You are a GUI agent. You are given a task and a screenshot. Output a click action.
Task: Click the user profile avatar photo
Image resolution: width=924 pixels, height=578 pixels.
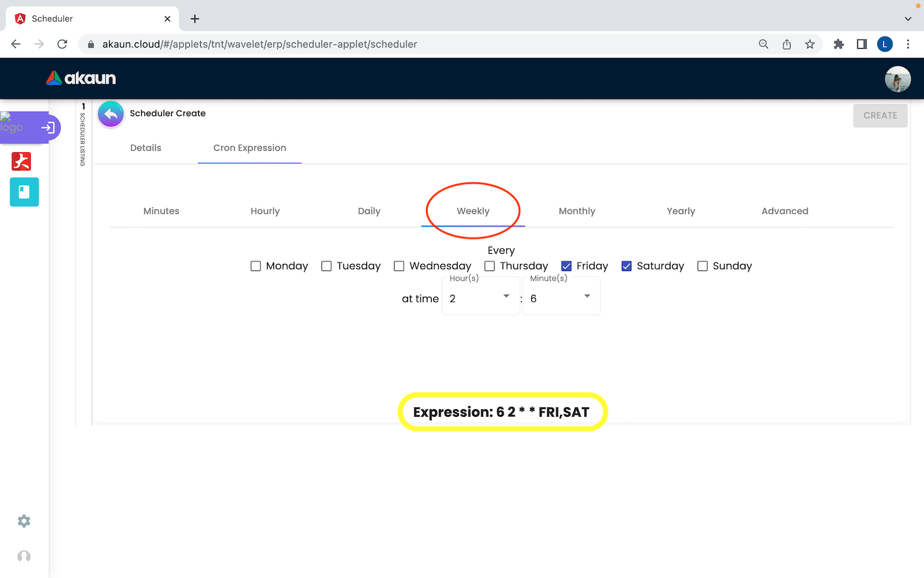pyautogui.click(x=897, y=79)
